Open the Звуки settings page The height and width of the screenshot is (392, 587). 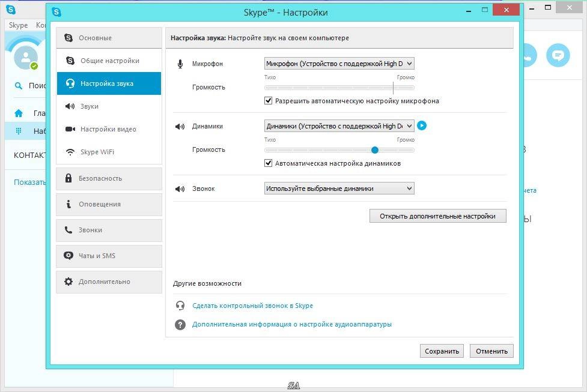point(109,106)
